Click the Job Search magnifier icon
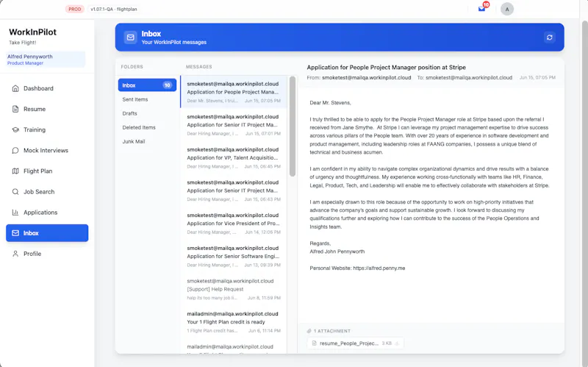This screenshot has height=367, width=588. [15, 191]
